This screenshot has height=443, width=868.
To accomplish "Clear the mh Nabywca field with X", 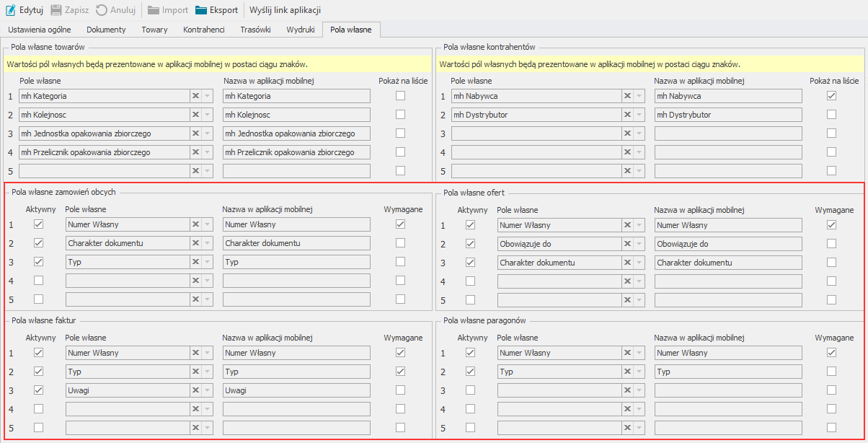I will [x=627, y=96].
